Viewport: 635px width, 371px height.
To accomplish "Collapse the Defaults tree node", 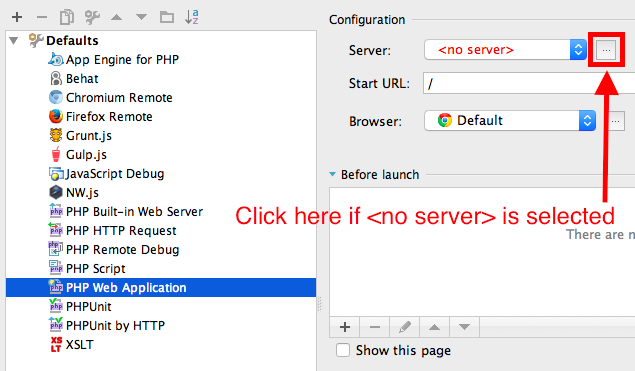I will 14,41.
